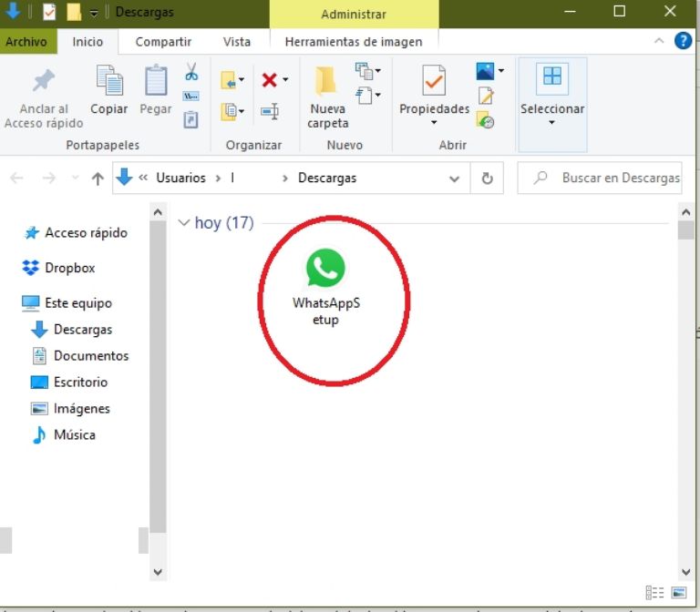Open recent locations dropdown arrow
Image resolution: width=700 pixels, height=612 pixels.
(75, 178)
